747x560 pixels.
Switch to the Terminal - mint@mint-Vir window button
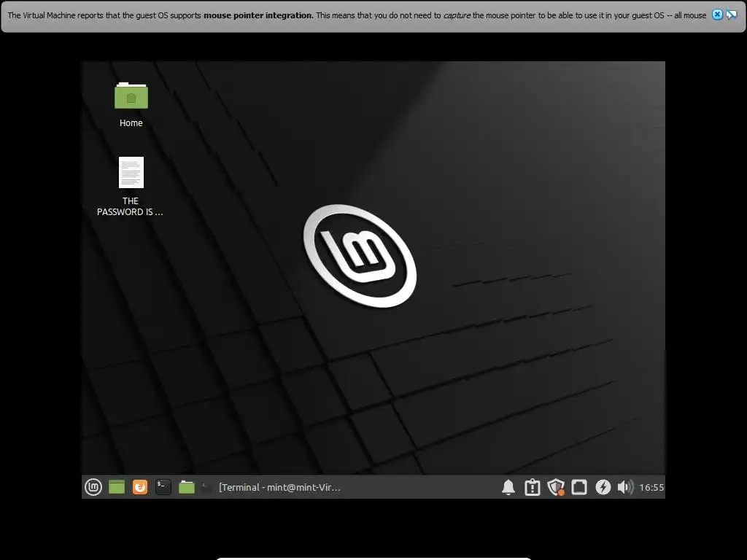click(271, 487)
